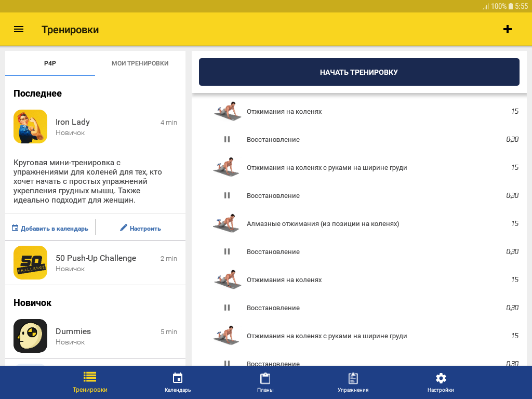Open the hamburger navigation menu
Image resolution: width=532 pixels, height=399 pixels.
(x=19, y=29)
